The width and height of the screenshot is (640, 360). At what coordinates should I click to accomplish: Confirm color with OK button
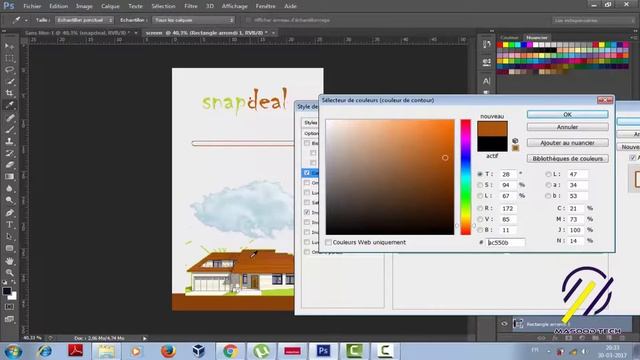point(567,115)
